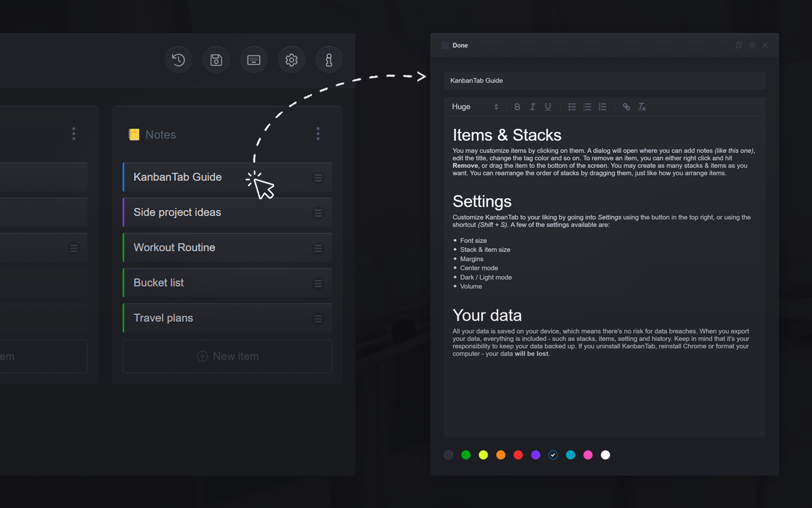Select the pink tag color
This screenshot has height=508, width=812.
(x=588, y=455)
